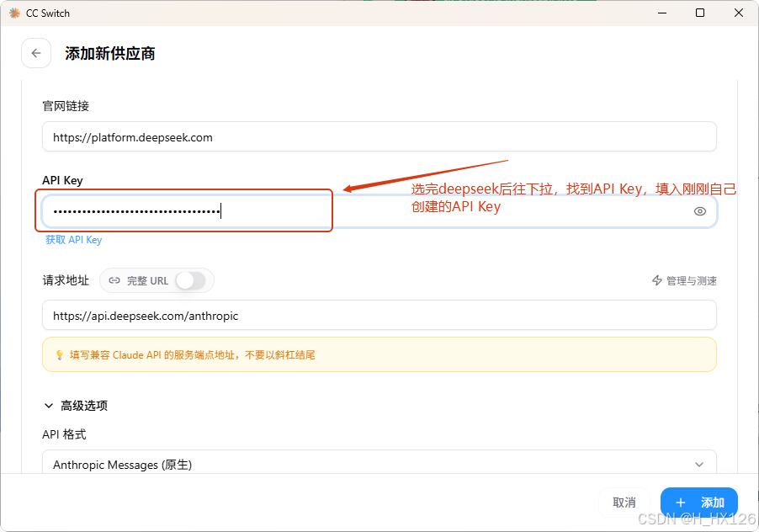Click the Claude API endpoint hint text
Image resolution: width=759 pixels, height=532 pixels.
coord(192,355)
